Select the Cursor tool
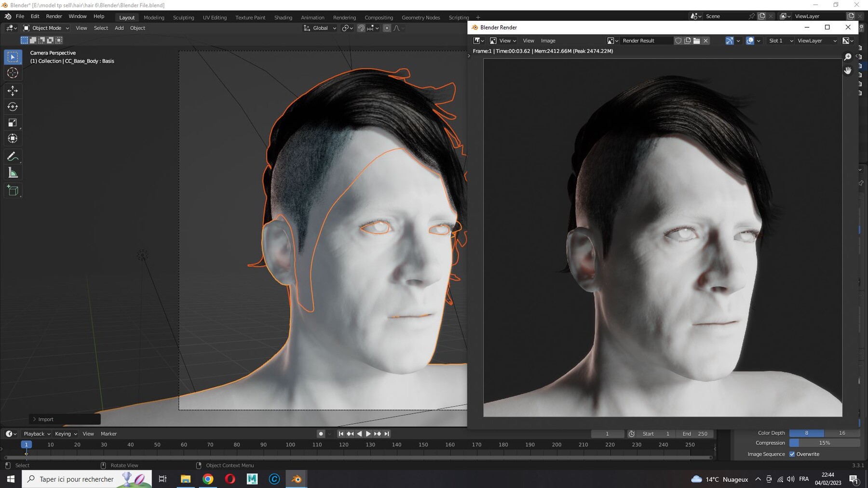868x488 pixels. 13,73
